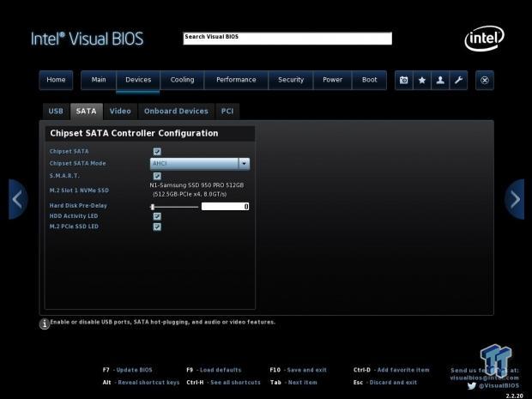532x399 pixels.
Task: Click the M.2 Slot 1 NVMe SSD label
Action: pyautogui.click(x=79, y=190)
